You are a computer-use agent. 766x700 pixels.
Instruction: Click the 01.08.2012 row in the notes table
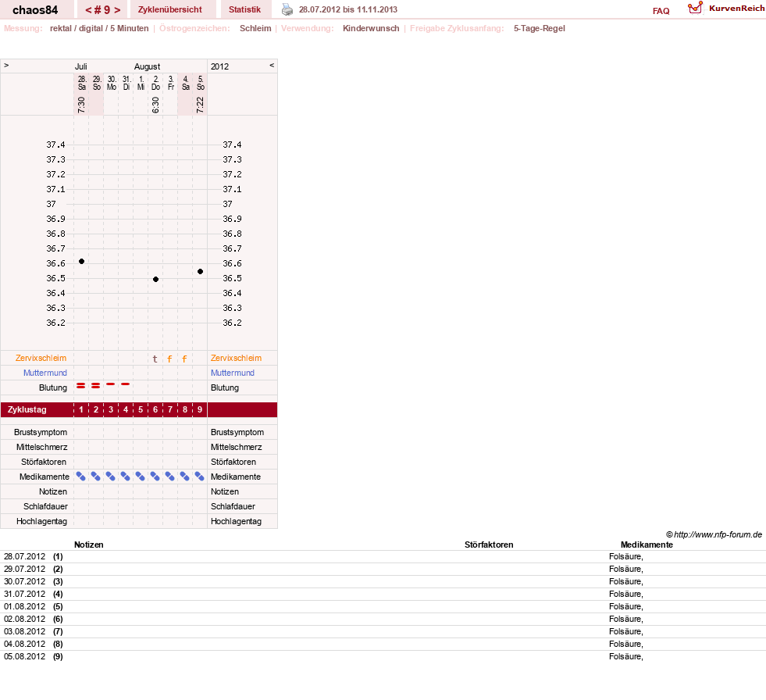pos(383,606)
